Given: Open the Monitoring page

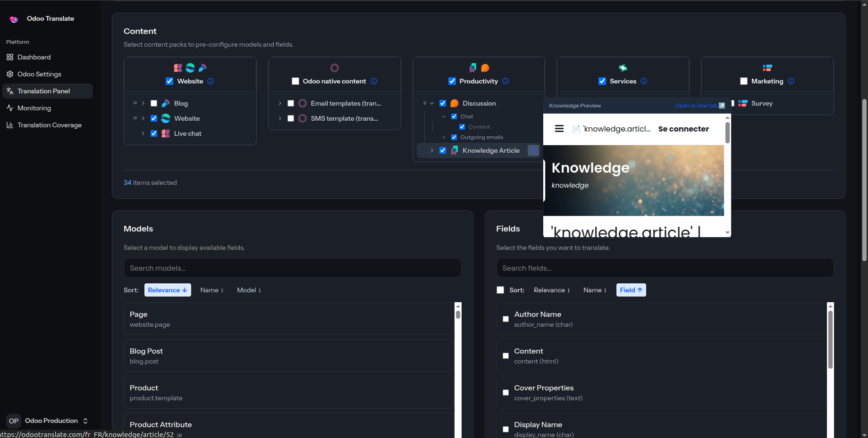Looking at the screenshot, I should (x=48, y=108).
